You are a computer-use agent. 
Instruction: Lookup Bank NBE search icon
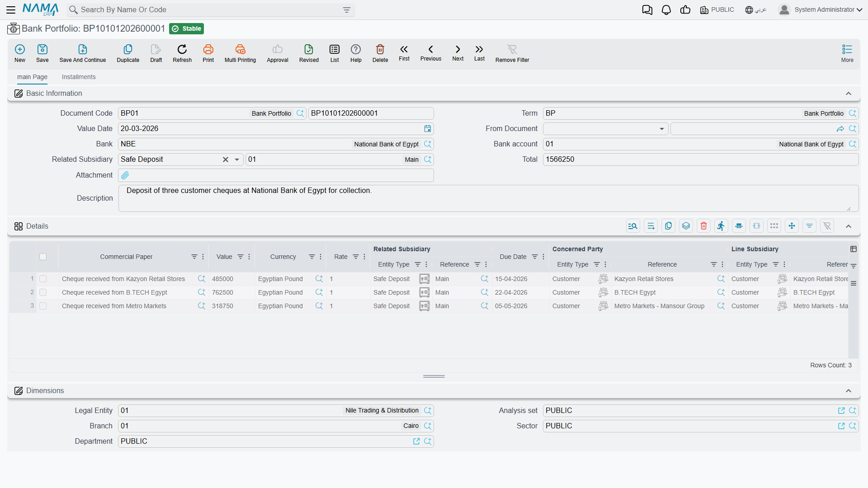pos(428,144)
